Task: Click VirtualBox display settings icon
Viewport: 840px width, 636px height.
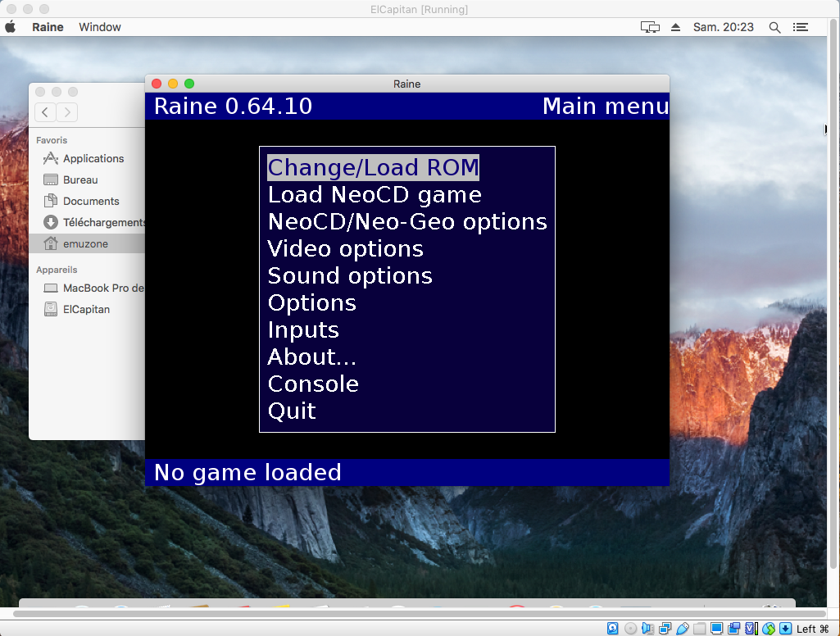Action: [x=717, y=629]
